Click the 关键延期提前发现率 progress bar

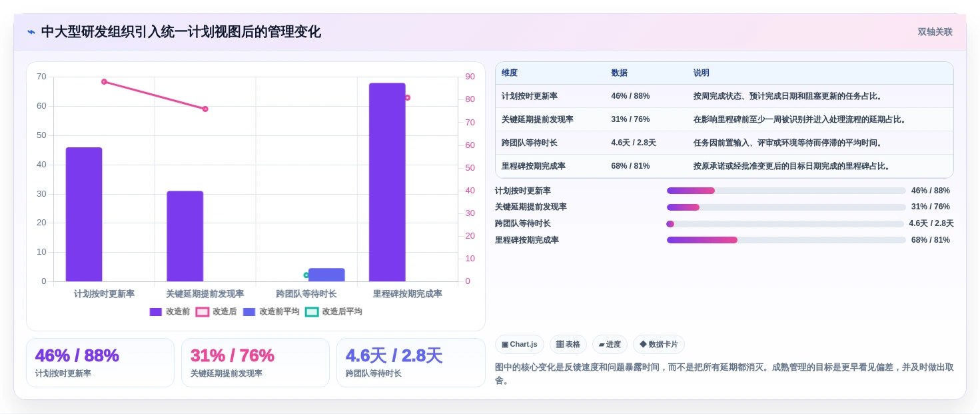786,207
